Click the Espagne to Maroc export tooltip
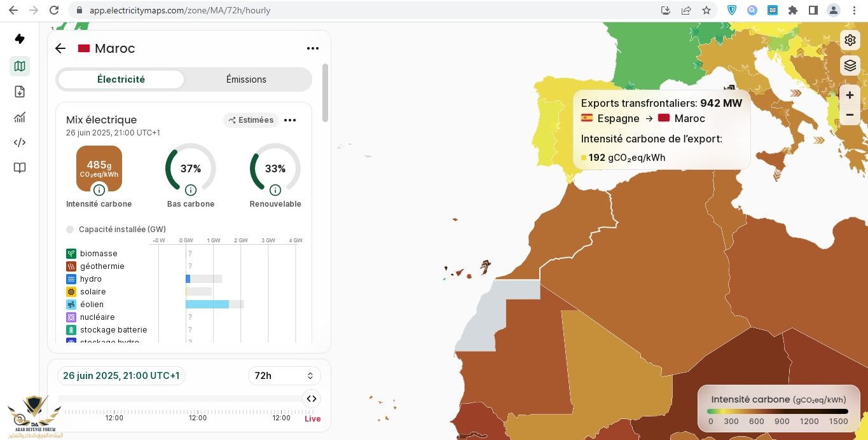The height and width of the screenshot is (440, 868). click(x=661, y=130)
